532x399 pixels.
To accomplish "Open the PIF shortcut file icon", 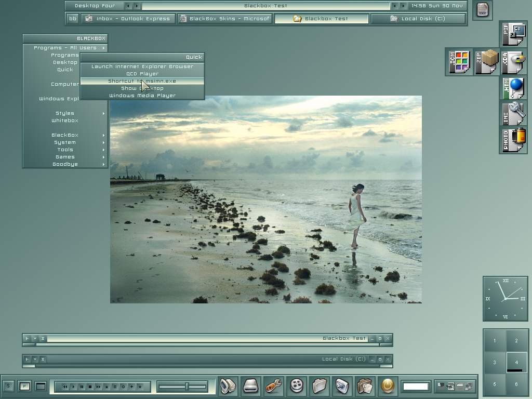I will [x=513, y=35].
